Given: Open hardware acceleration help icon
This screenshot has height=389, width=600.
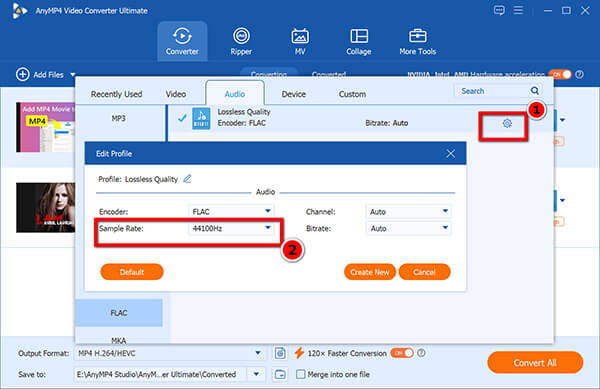Looking at the screenshot, I should pyautogui.click(x=580, y=75).
